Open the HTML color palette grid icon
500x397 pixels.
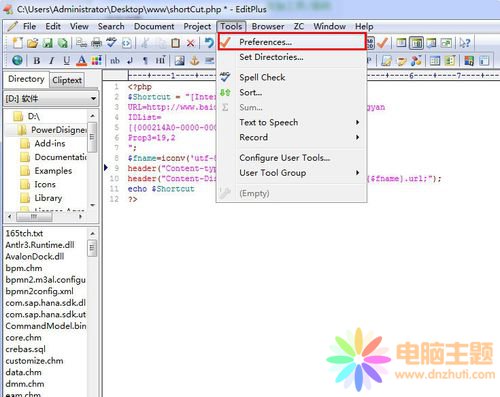97,60
